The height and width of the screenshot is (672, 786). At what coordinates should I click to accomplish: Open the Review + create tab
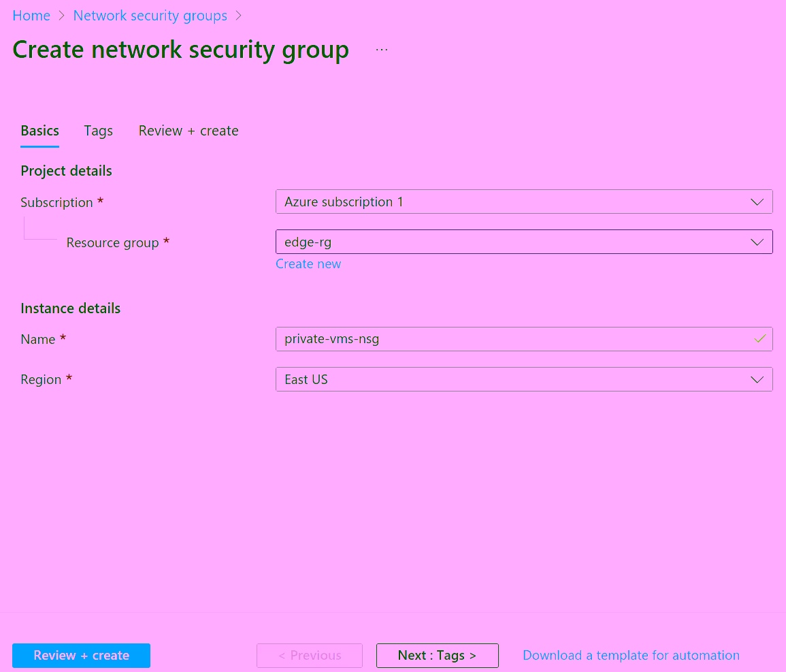pyautogui.click(x=189, y=131)
